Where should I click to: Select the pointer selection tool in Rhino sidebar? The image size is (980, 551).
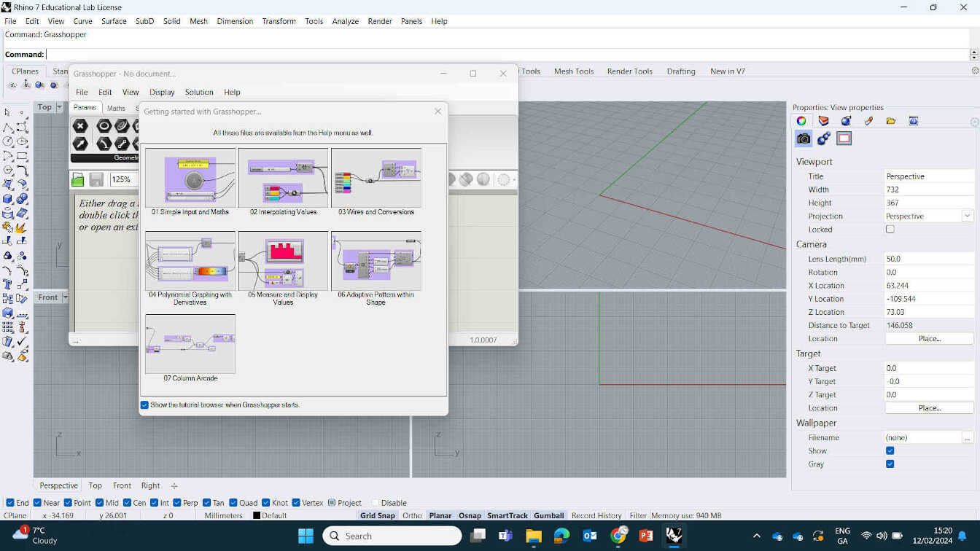coord(7,112)
